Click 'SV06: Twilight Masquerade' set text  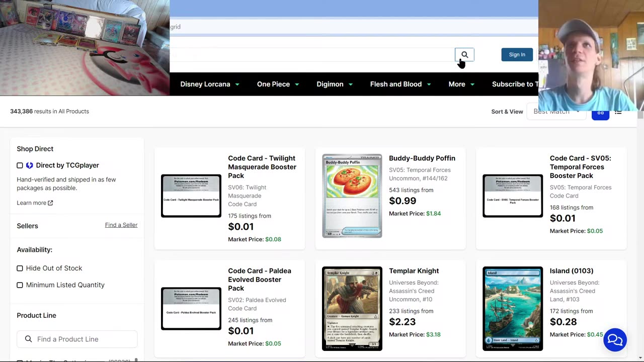point(247,192)
